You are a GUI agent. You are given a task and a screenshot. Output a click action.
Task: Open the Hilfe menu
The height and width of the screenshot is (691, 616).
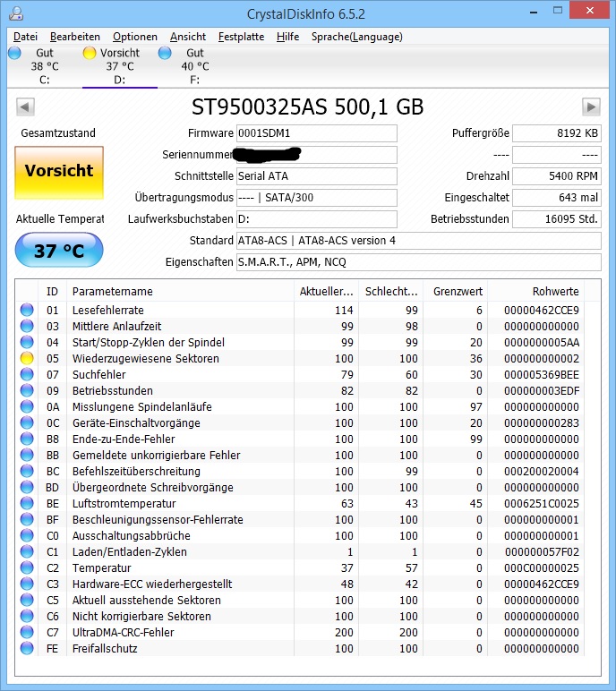pos(287,37)
